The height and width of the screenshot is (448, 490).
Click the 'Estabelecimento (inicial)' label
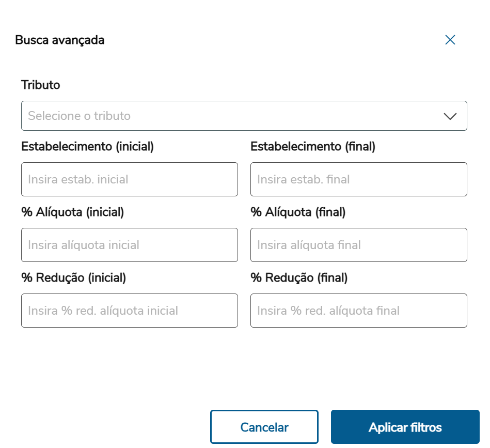point(88,147)
